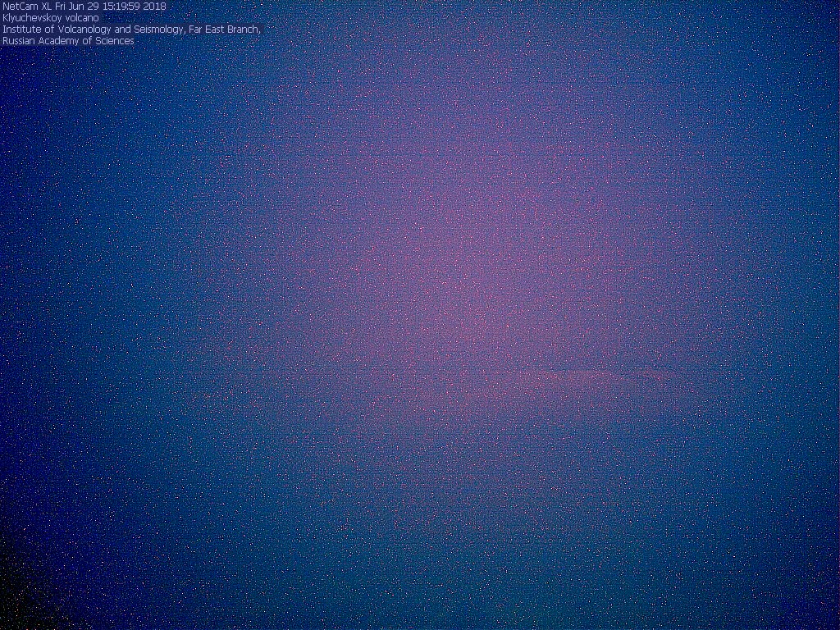The width and height of the screenshot is (840, 630).
Task: Click the 'NetCam XL Fri Jun 29 15:19:59 2018' timestamp
Action: (84, 7)
